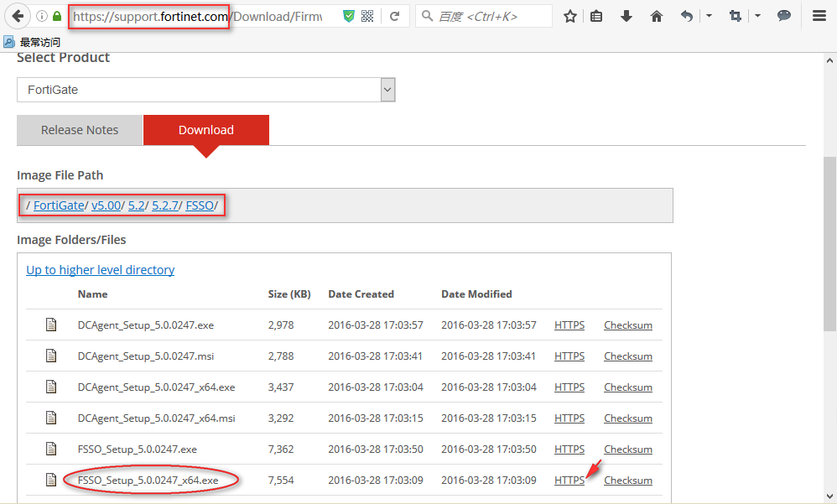
Task: Open v5.00 link in file path
Action: pyautogui.click(x=107, y=205)
